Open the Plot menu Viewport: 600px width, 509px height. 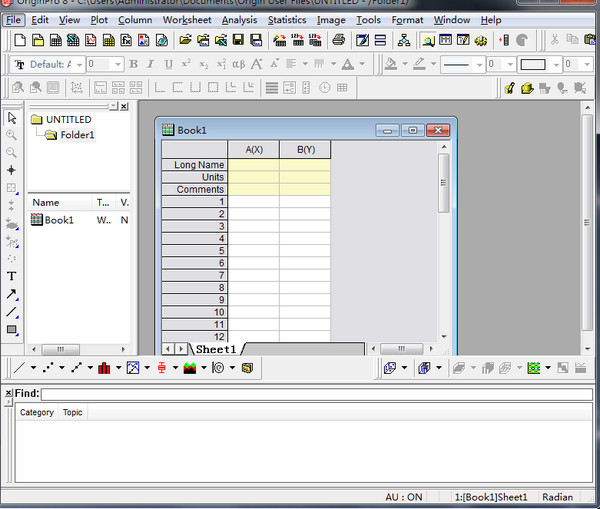tap(99, 20)
